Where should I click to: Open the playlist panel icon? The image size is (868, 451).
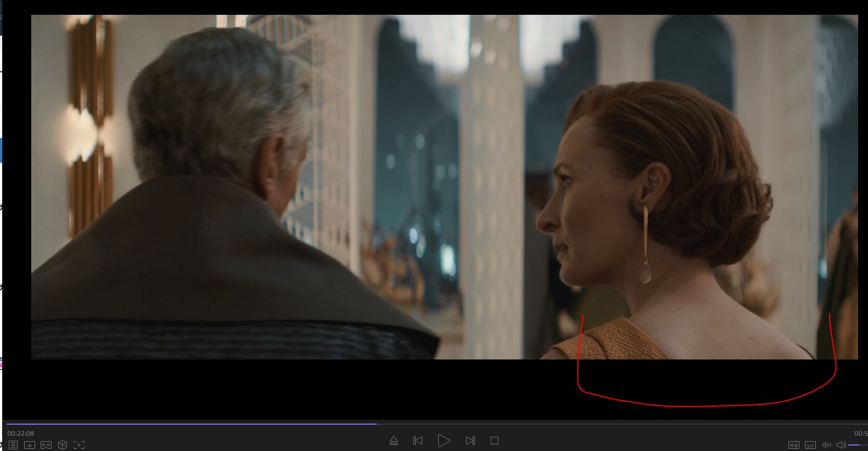click(x=13, y=445)
